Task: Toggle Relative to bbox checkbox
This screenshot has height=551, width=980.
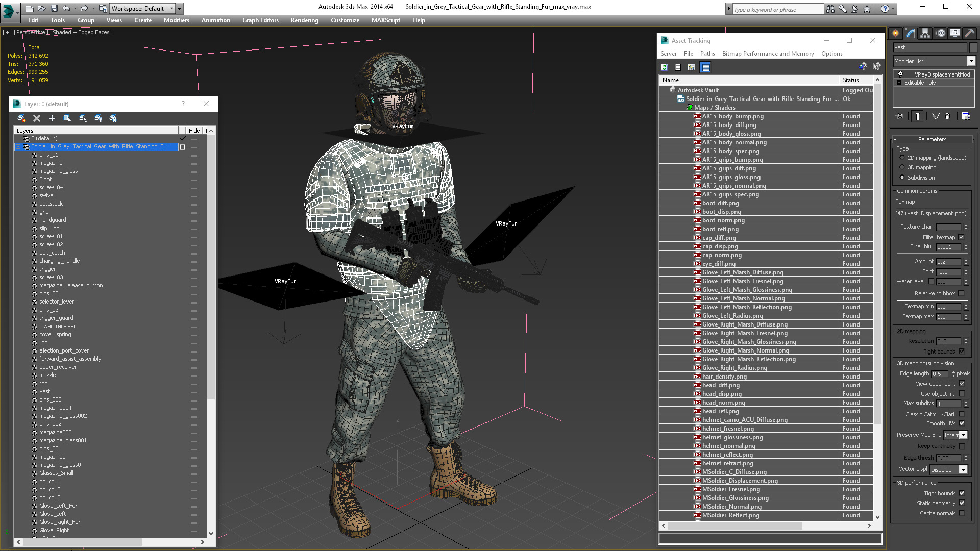Action: click(x=962, y=293)
